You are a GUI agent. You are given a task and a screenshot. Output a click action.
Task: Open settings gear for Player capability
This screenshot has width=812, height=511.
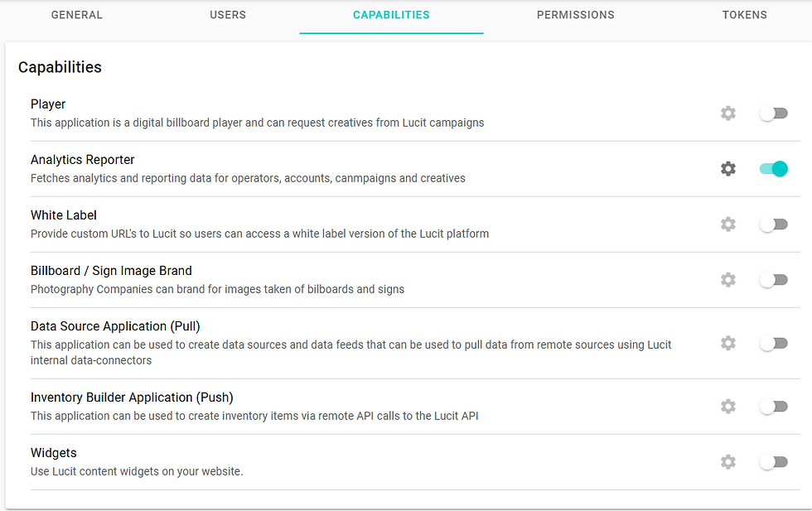pos(728,113)
